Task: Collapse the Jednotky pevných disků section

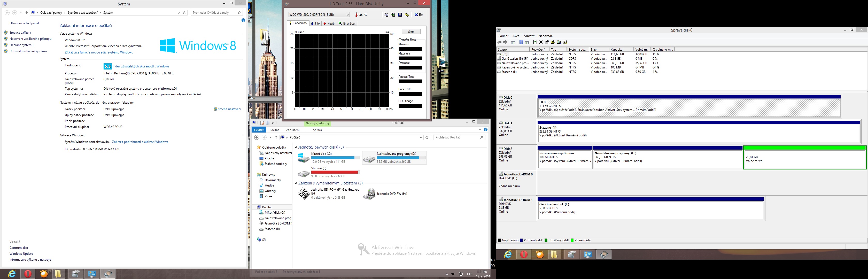Action: [x=296, y=147]
